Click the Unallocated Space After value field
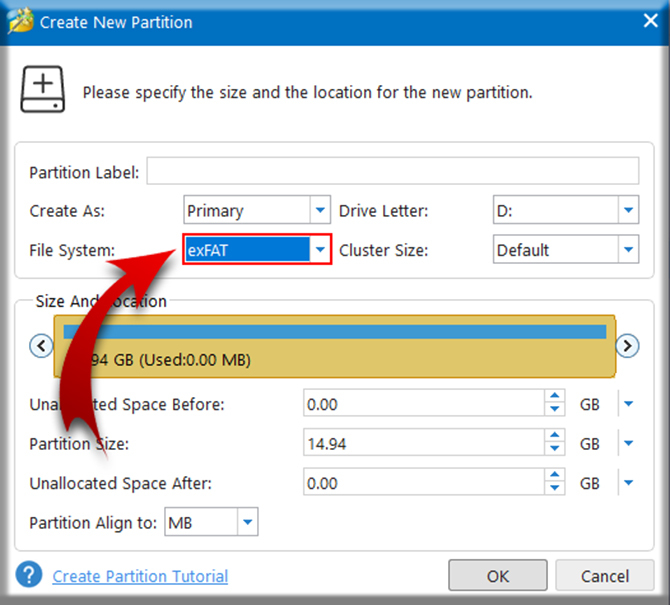670x605 pixels. (424, 482)
